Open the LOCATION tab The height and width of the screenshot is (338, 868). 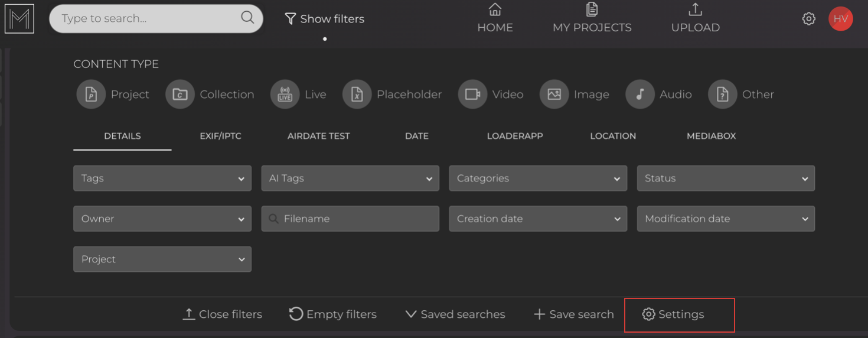click(613, 136)
